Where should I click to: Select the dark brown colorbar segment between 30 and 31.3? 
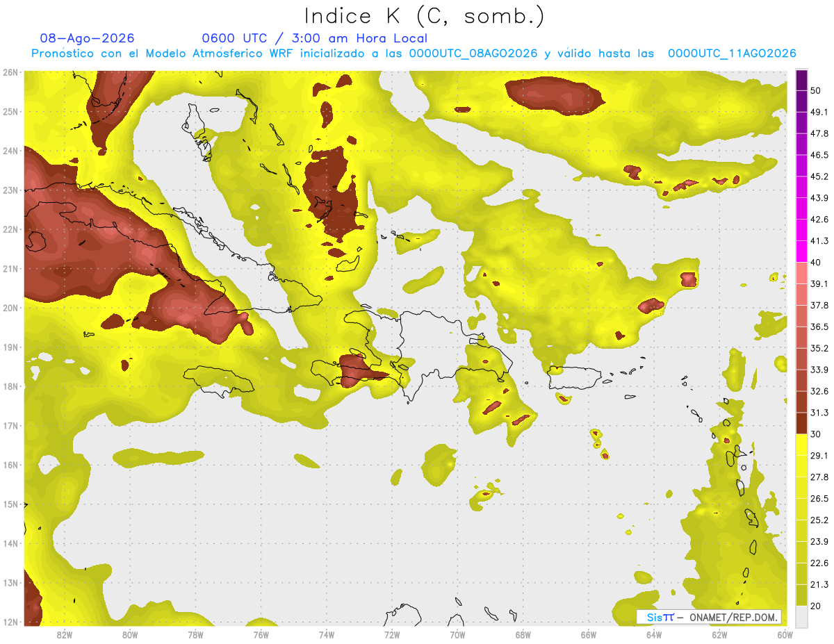click(801, 424)
